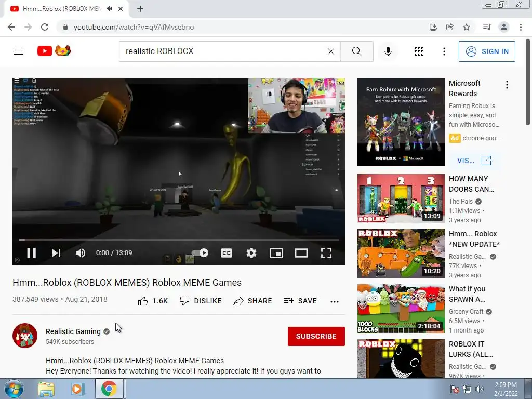The height and width of the screenshot is (399, 532).
Task: Start voice search with the microphone
Action: [x=388, y=51]
